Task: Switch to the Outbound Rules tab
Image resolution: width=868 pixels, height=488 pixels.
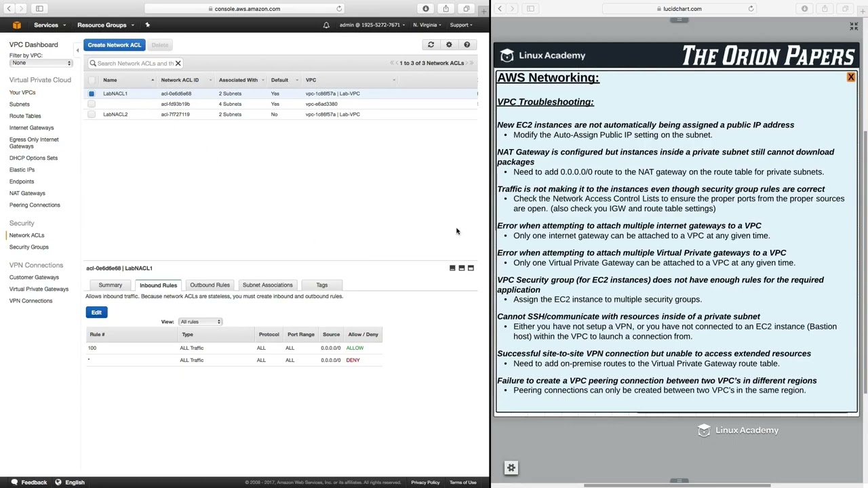Action: (210, 285)
